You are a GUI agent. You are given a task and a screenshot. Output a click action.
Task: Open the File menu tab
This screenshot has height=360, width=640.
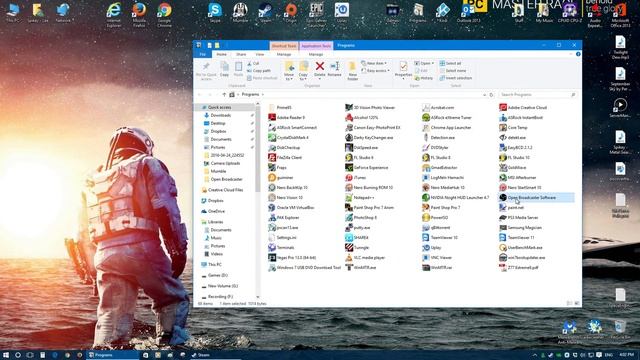202,54
